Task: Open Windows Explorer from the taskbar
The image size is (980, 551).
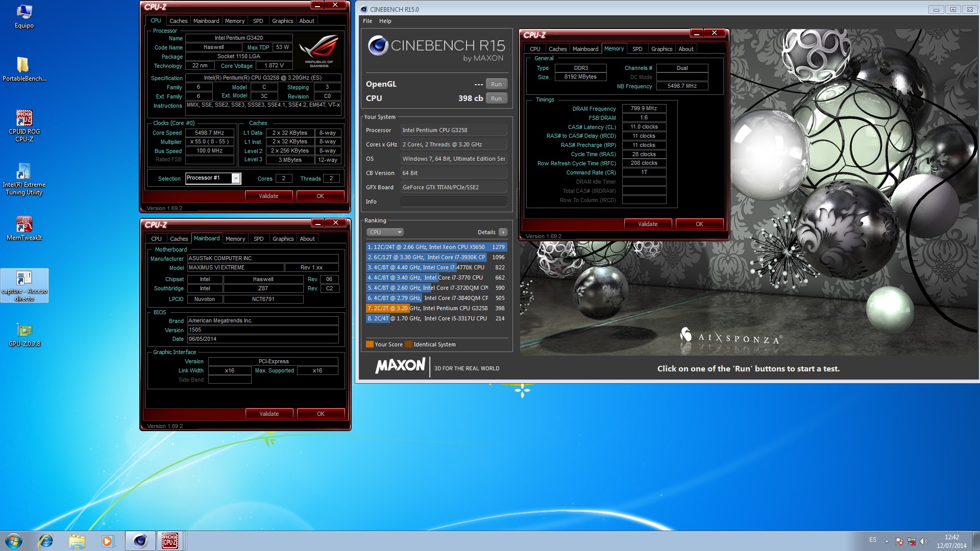Action: pos(77,541)
